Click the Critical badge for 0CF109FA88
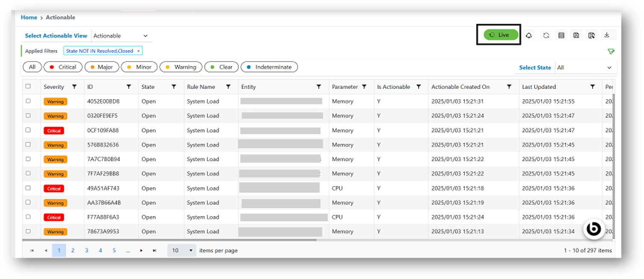 coord(54,131)
